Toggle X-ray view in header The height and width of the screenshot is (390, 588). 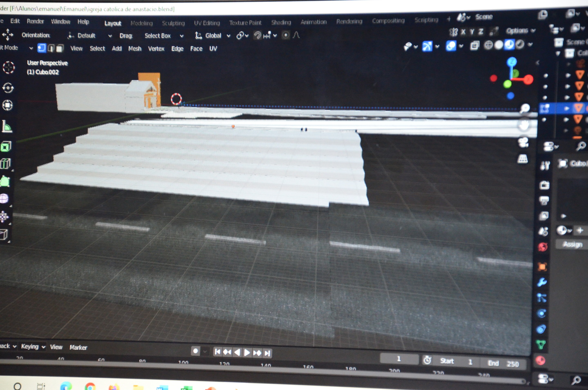pos(474,45)
